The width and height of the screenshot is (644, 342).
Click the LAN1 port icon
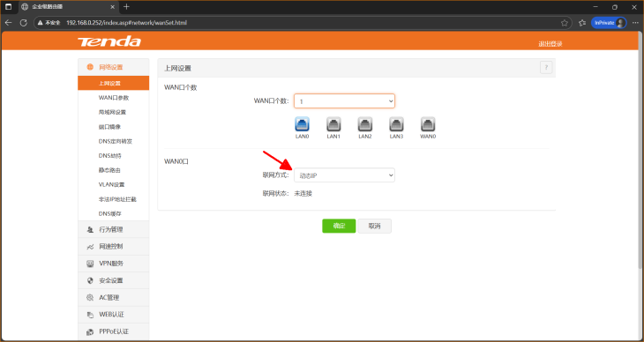tap(333, 124)
